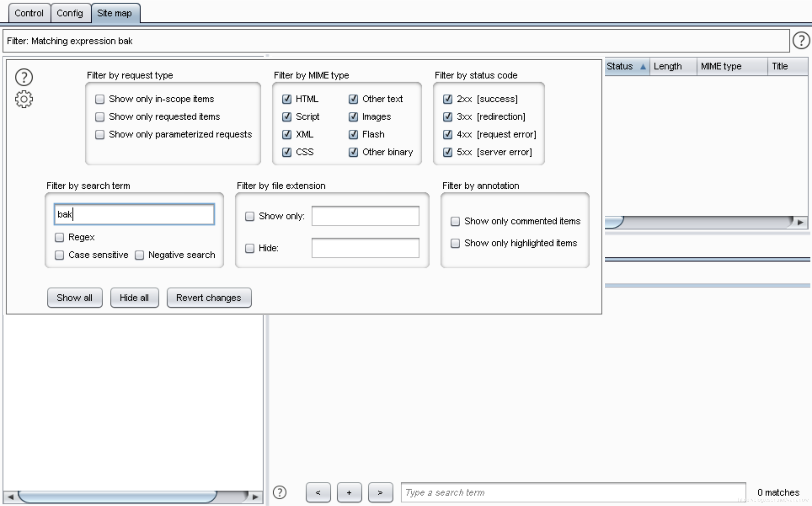Click the next match arrow button

pyautogui.click(x=380, y=493)
